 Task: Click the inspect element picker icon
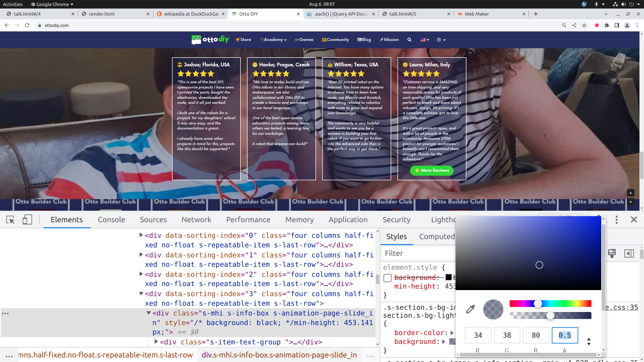10,220
